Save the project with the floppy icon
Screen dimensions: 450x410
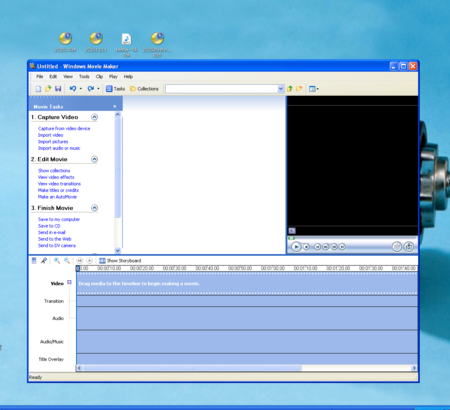[x=58, y=89]
